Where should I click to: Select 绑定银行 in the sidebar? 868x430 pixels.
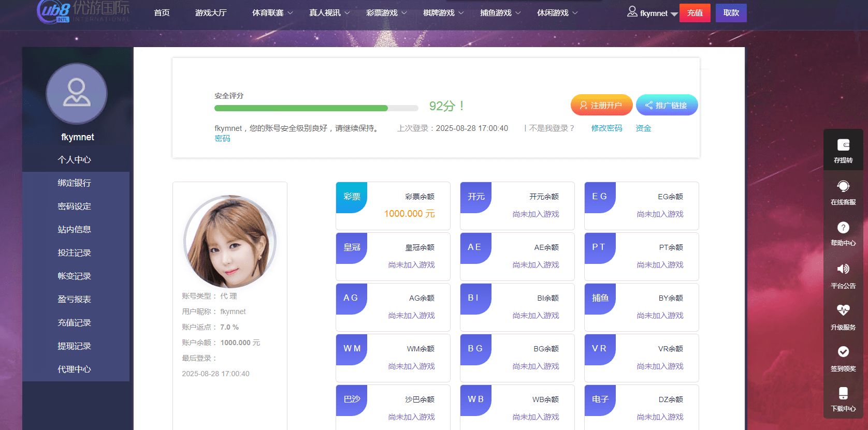pos(75,183)
